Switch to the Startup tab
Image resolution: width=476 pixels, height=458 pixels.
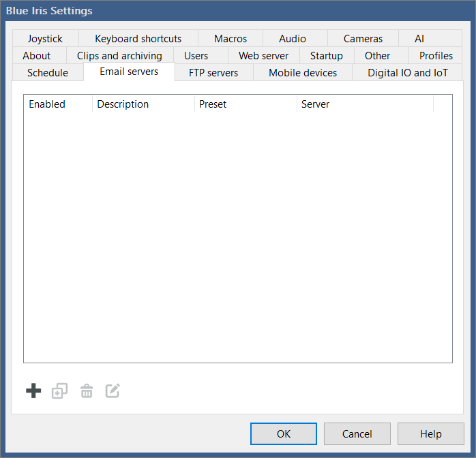point(327,55)
